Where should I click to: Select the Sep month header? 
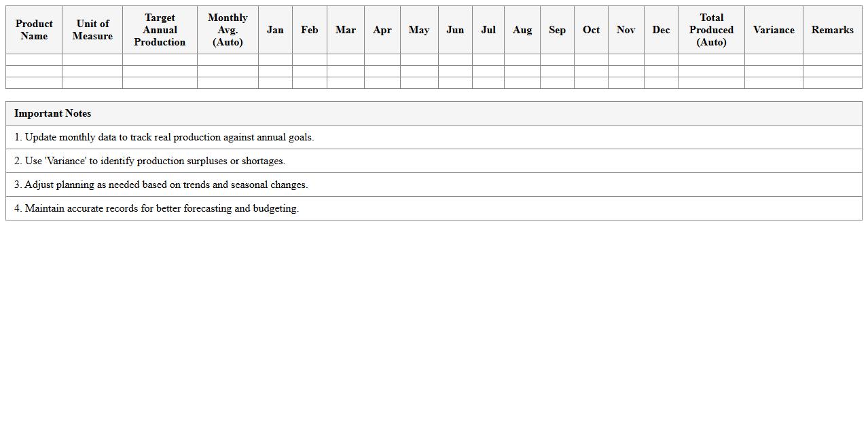[557, 30]
